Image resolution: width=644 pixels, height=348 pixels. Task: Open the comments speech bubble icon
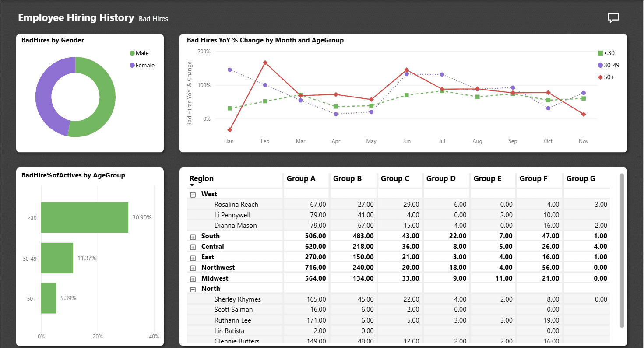point(613,18)
